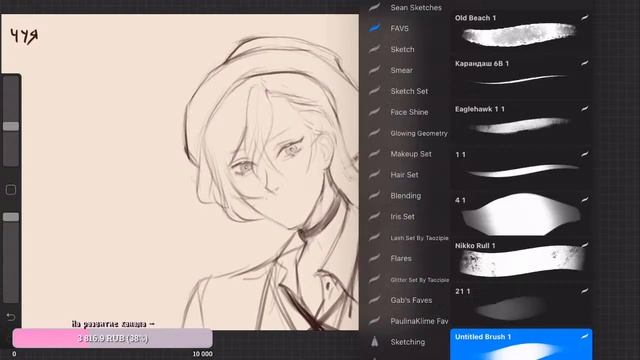Select the brush named 21 1
640x360 pixels.
tap(521, 305)
